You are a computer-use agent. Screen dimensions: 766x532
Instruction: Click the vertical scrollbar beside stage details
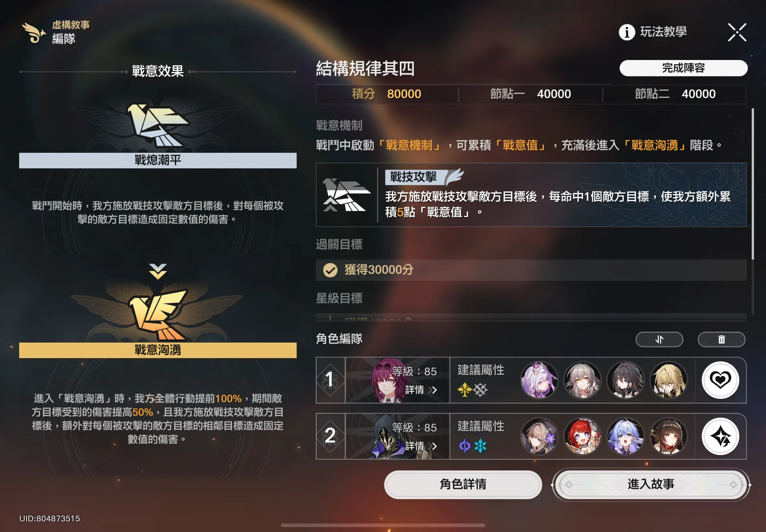(x=753, y=184)
